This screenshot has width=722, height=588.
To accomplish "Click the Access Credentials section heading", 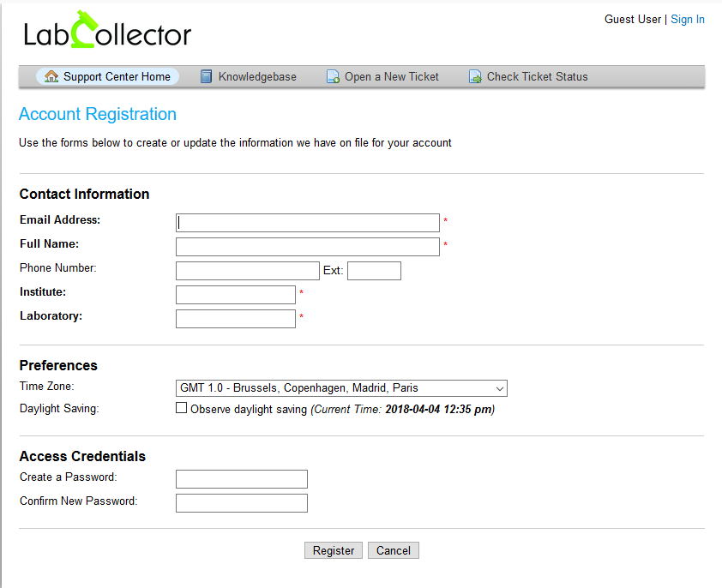I will click(x=82, y=456).
